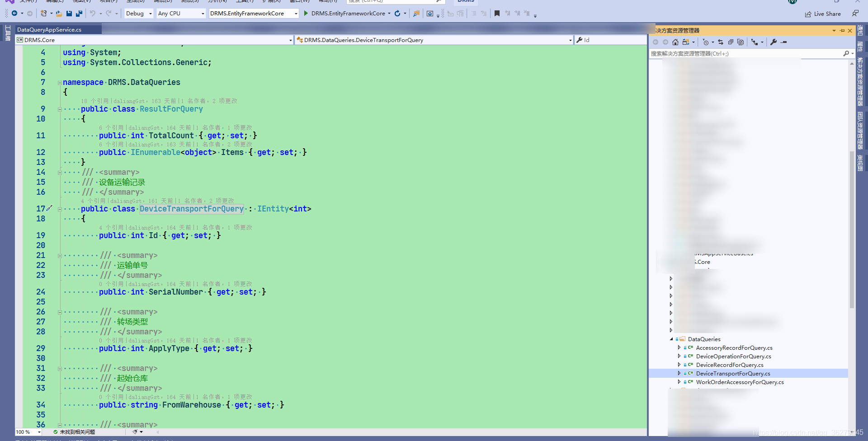Click the feedback icon beside Live Share

(x=855, y=14)
